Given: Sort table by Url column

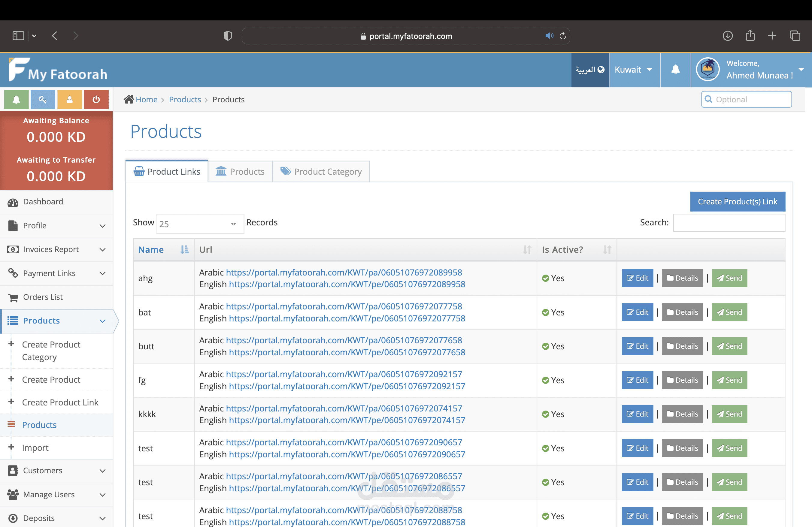Looking at the screenshot, I should click(365, 249).
